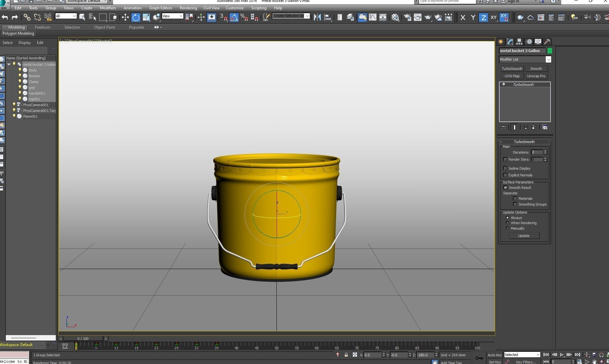Pick Rectangular Selection Region tool
Image resolution: width=609 pixels, height=364 pixels.
(103, 17)
